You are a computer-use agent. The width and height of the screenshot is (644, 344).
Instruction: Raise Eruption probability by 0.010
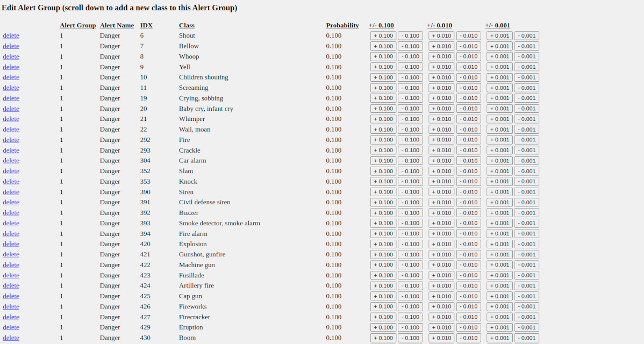(441, 327)
